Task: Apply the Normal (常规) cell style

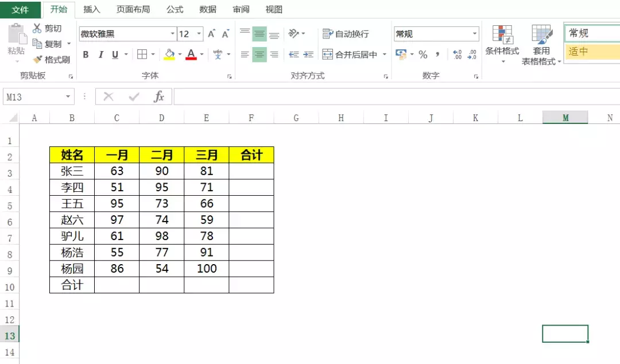Action: [x=592, y=33]
